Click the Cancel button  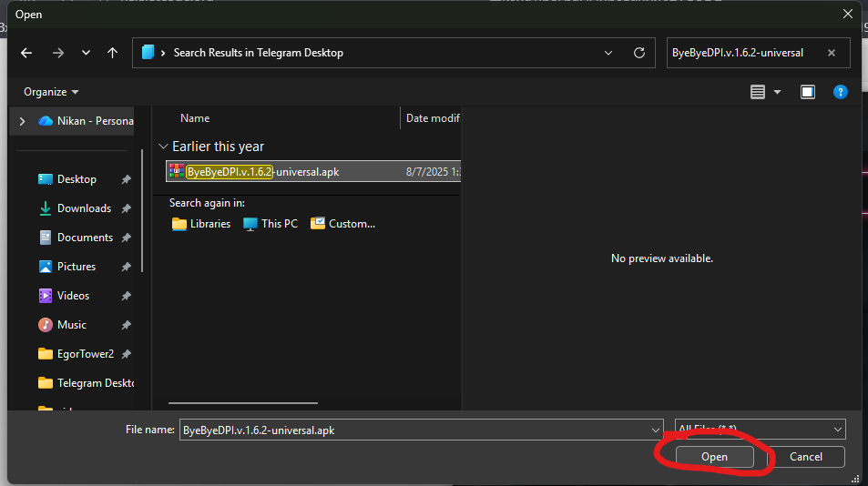(x=806, y=457)
